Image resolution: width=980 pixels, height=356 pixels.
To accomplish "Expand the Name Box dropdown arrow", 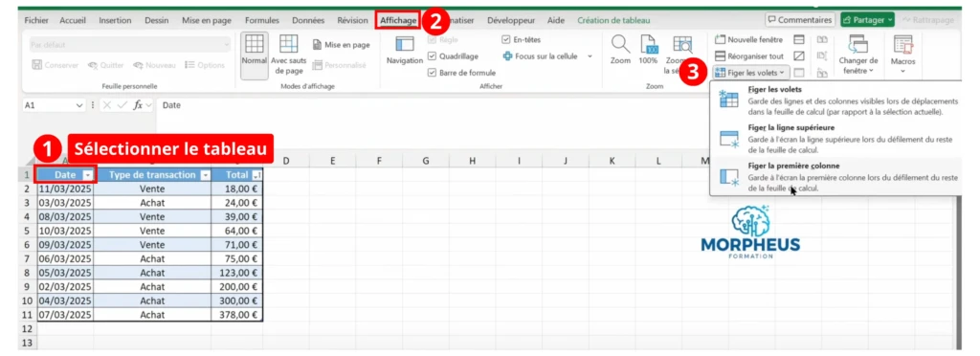I will pyautogui.click(x=79, y=105).
